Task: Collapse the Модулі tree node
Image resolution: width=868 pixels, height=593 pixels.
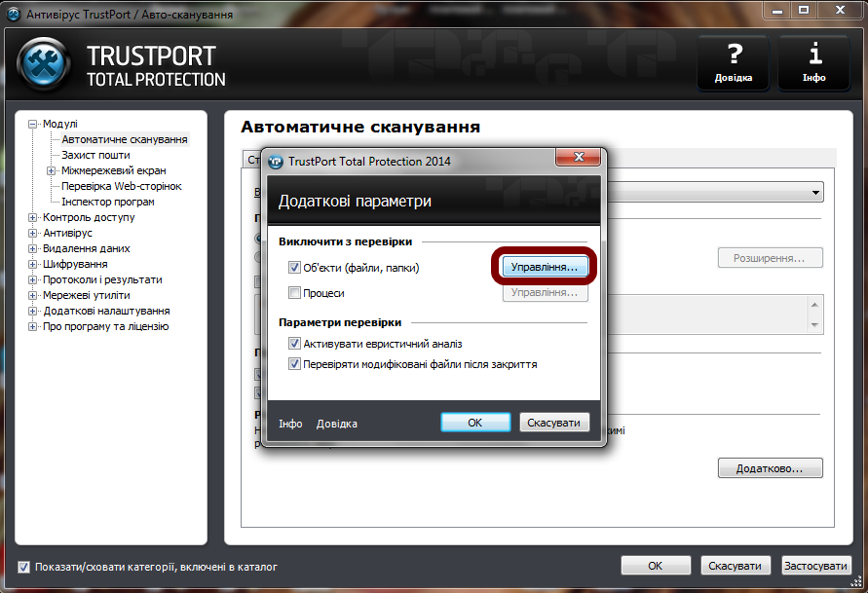Action: [x=33, y=124]
